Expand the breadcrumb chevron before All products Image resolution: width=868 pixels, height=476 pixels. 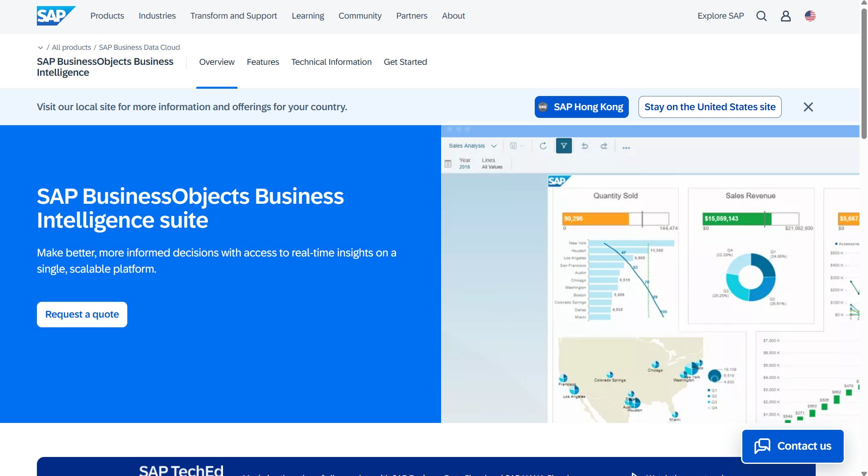(42, 47)
